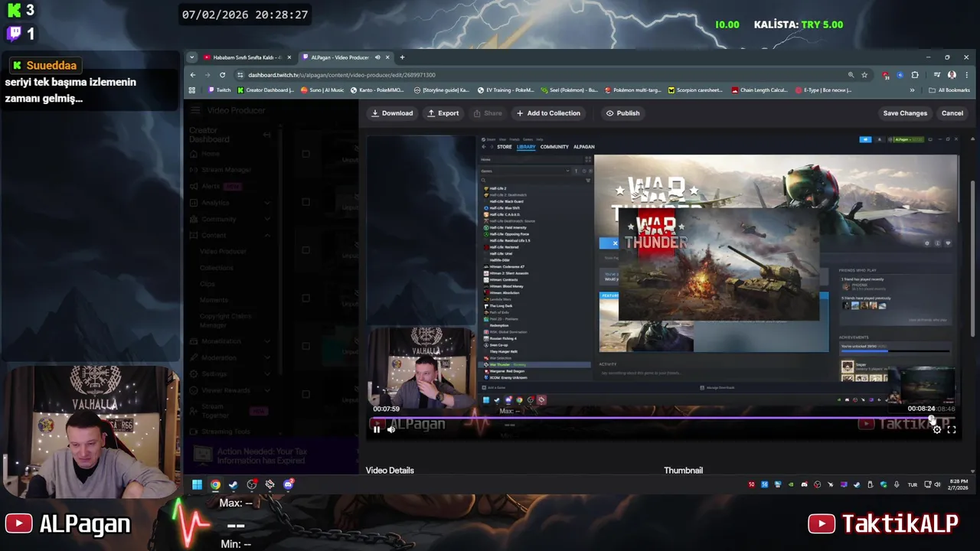This screenshot has height=551, width=980.
Task: Open the Kanto - PokeMMO bookmark
Action: [x=377, y=90]
